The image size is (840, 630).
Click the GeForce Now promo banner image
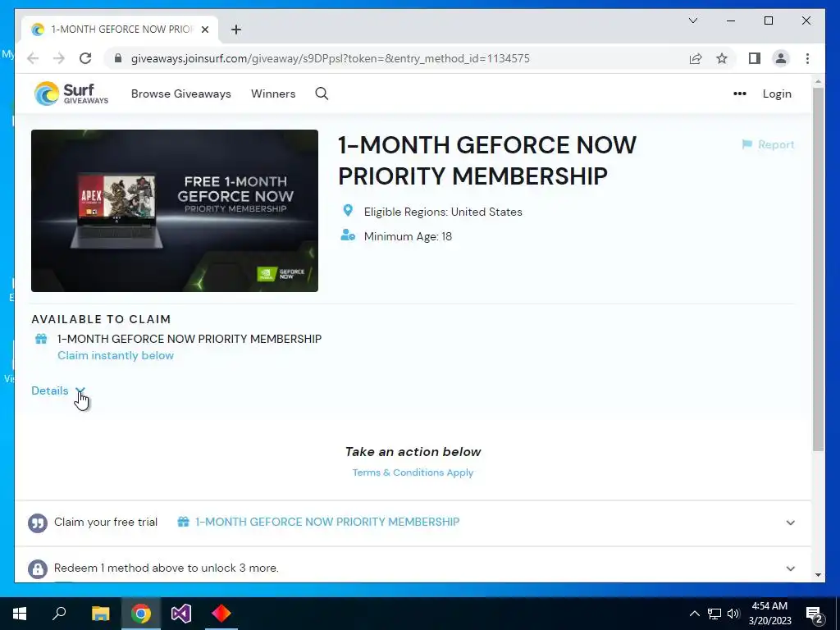click(x=175, y=211)
